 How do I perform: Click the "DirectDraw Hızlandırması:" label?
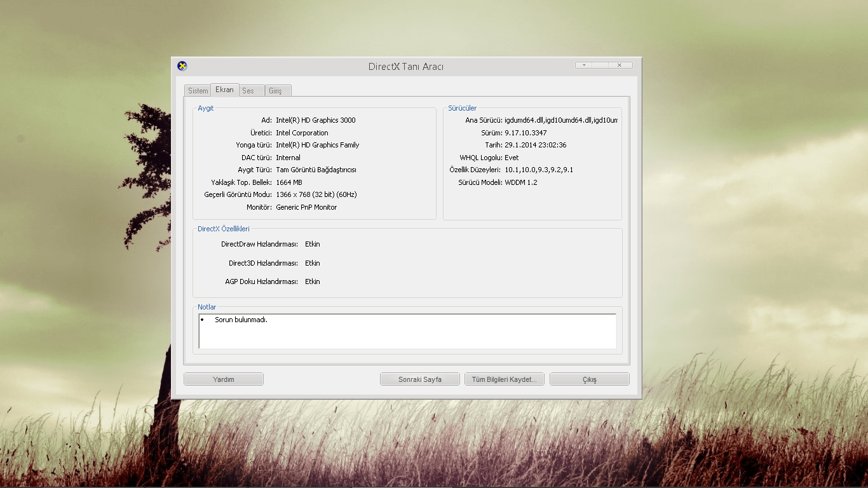[259, 244]
